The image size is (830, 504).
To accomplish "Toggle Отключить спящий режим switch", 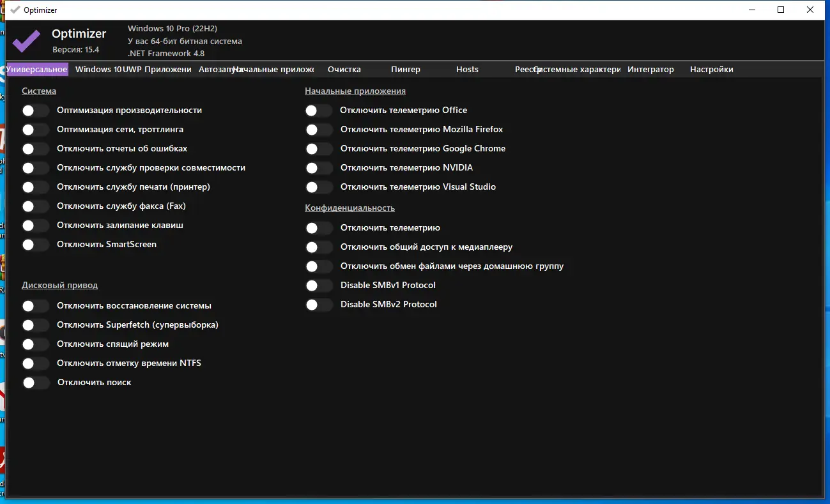I will tap(35, 344).
